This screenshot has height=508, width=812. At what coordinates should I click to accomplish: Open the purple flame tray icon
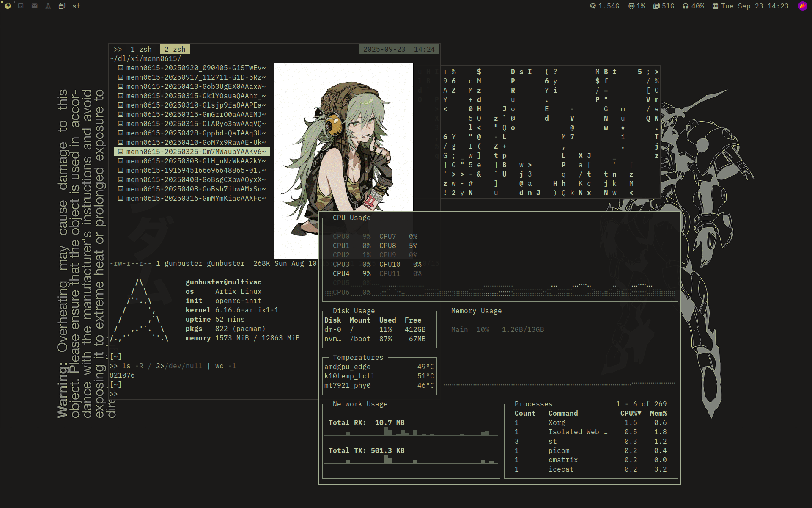(x=802, y=6)
